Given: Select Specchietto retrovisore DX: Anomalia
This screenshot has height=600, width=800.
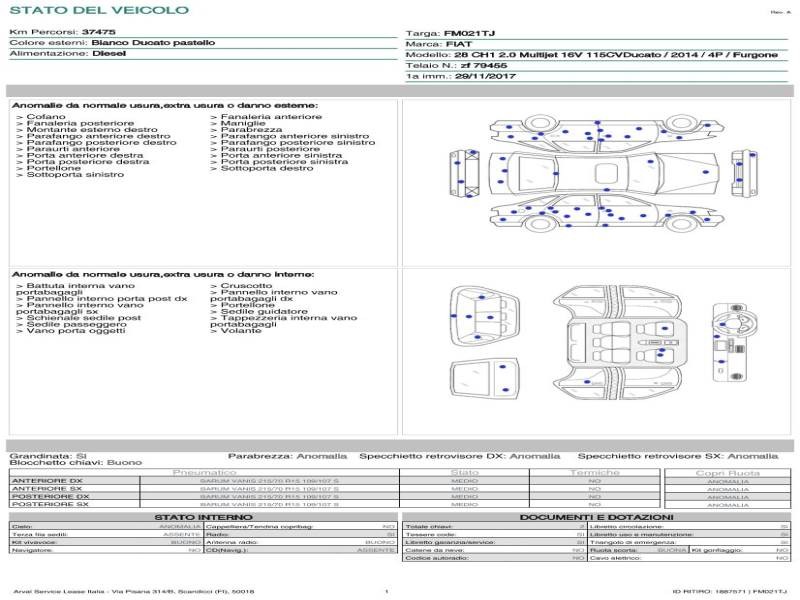Looking at the screenshot, I should (460, 456).
